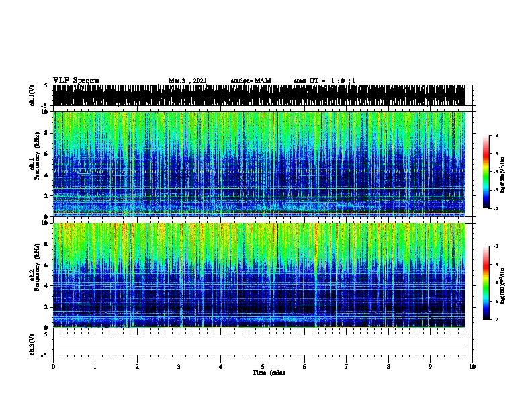Click time axis tick label '1'
The width and height of the screenshot is (532, 411).
pos(95,366)
